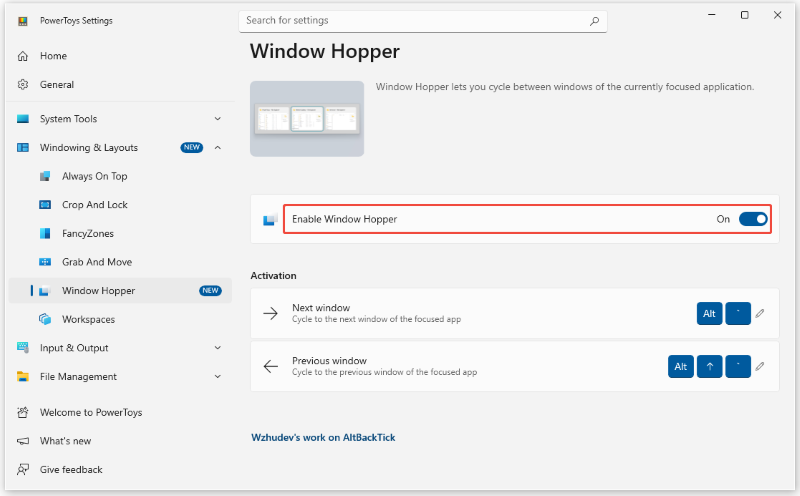Click the System Tools category icon
800x496 pixels.
[x=22, y=119]
